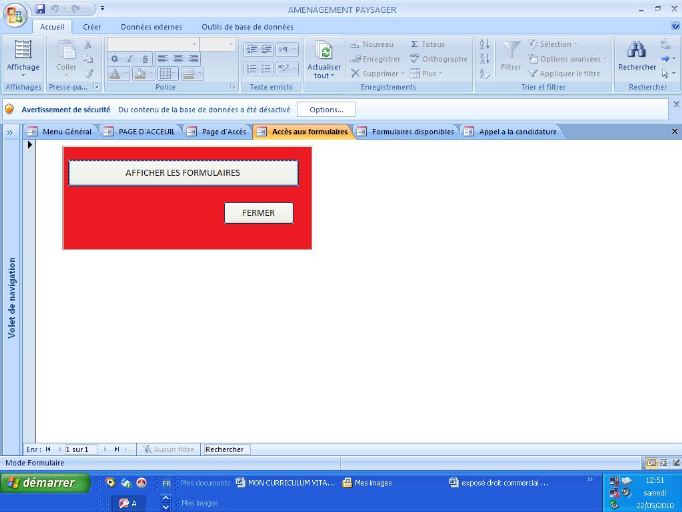Open the Plus dropdown in Enregistrements
682x512 pixels.
pos(426,74)
